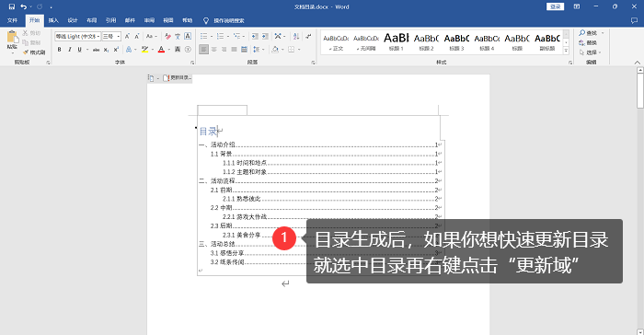644x335 pixels.
Task: Click the Sort A-Z icon
Action: (x=295, y=36)
